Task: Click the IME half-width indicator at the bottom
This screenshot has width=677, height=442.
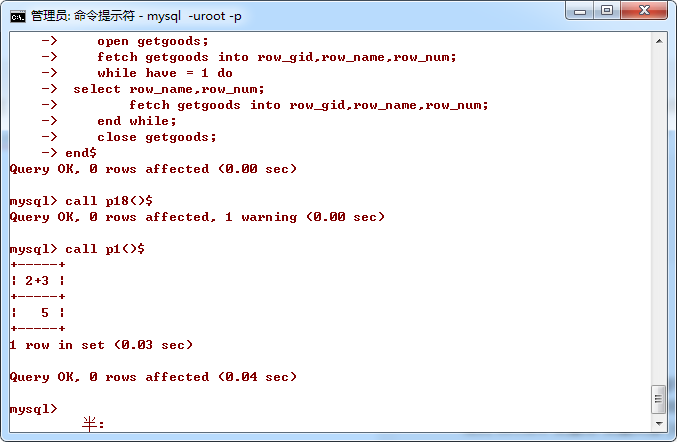Action: pyautogui.click(x=92, y=426)
